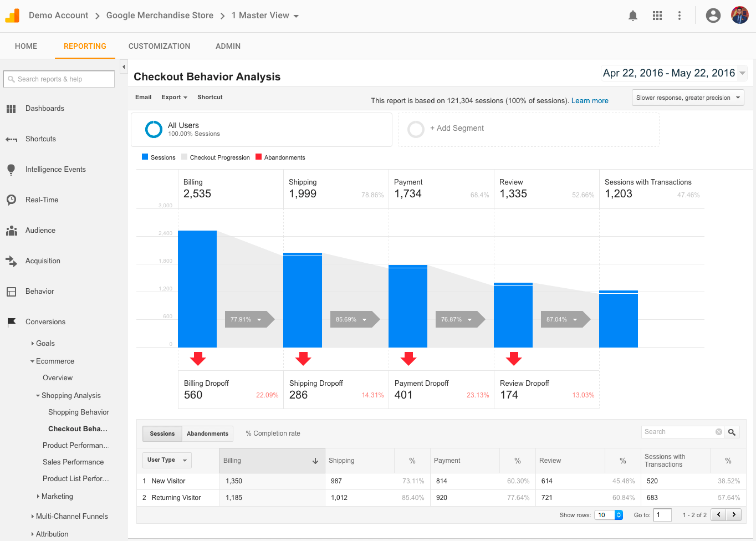
Task: Click the Conversions flag icon
Action: [x=11, y=321]
